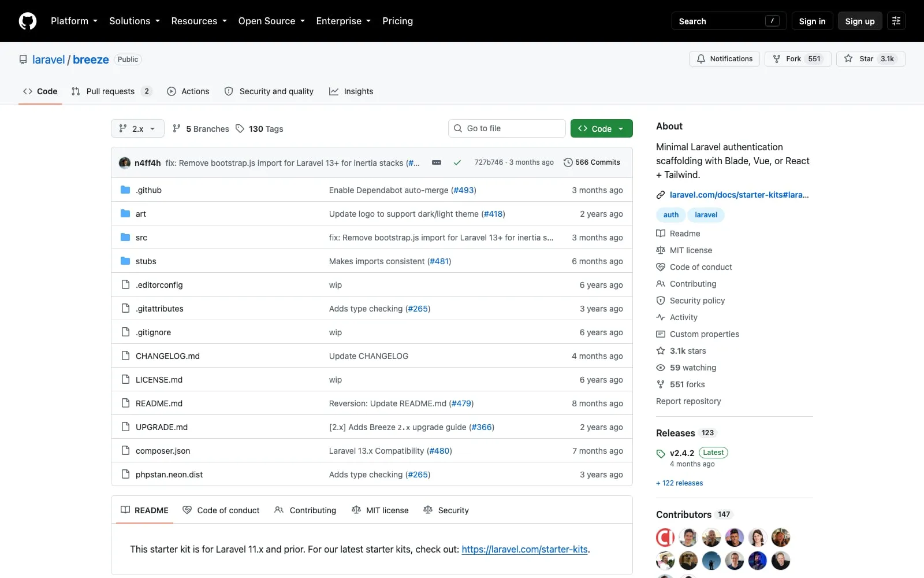Open the laravel owner link

point(49,60)
